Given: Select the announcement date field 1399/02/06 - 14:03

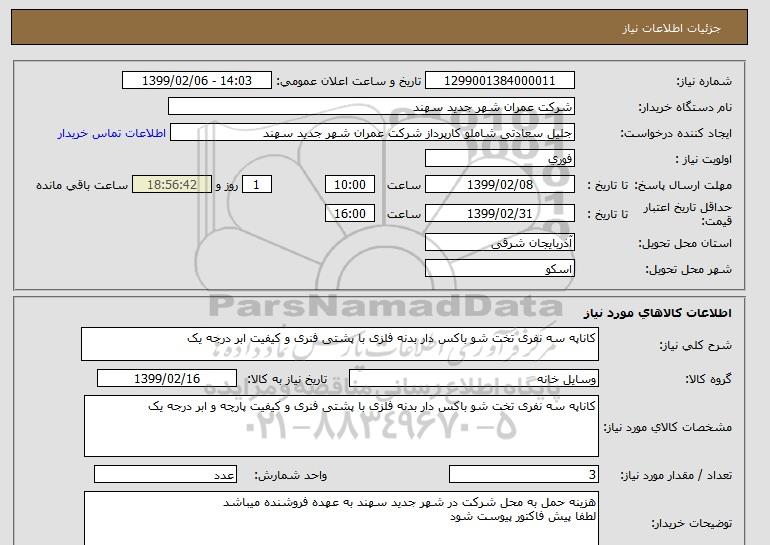Looking at the screenshot, I should [x=196, y=81].
